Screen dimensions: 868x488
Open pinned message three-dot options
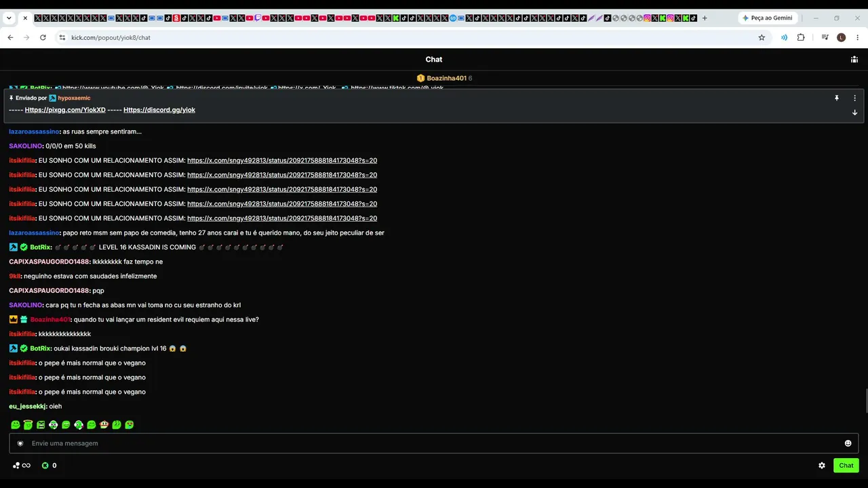tap(854, 98)
